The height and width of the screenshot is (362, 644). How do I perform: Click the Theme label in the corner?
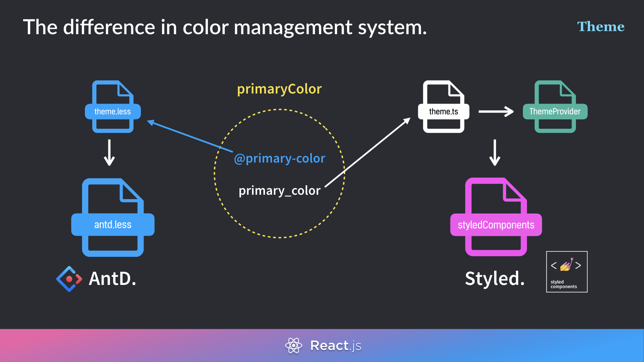[600, 26]
